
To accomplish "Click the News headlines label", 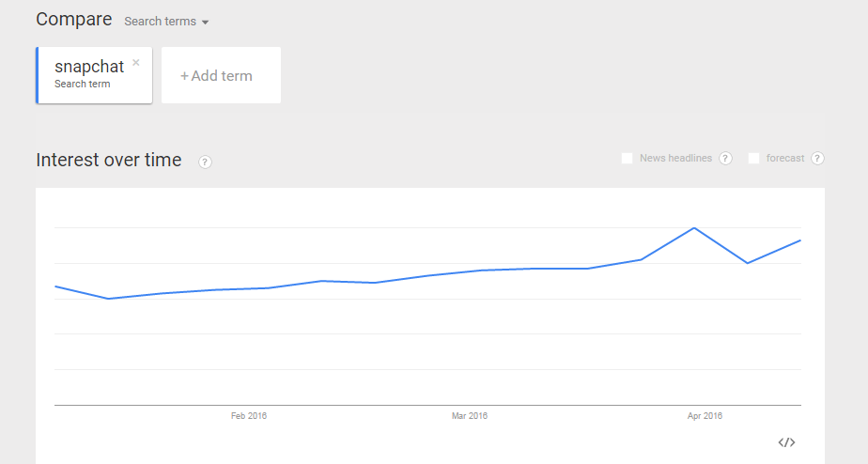I will click(x=676, y=159).
